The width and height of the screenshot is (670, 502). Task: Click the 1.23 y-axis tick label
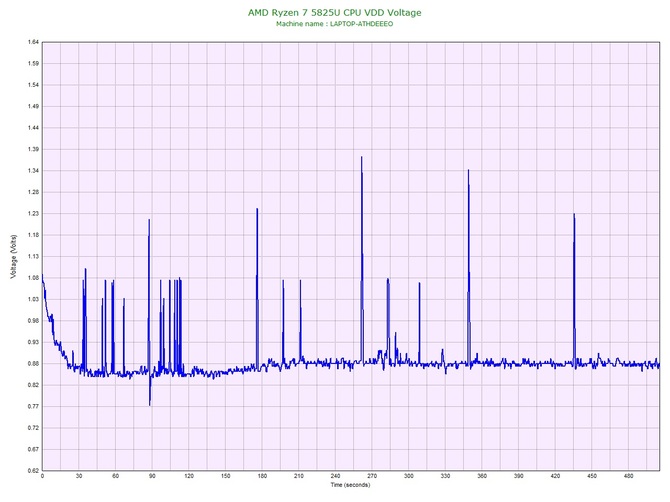[33, 213]
